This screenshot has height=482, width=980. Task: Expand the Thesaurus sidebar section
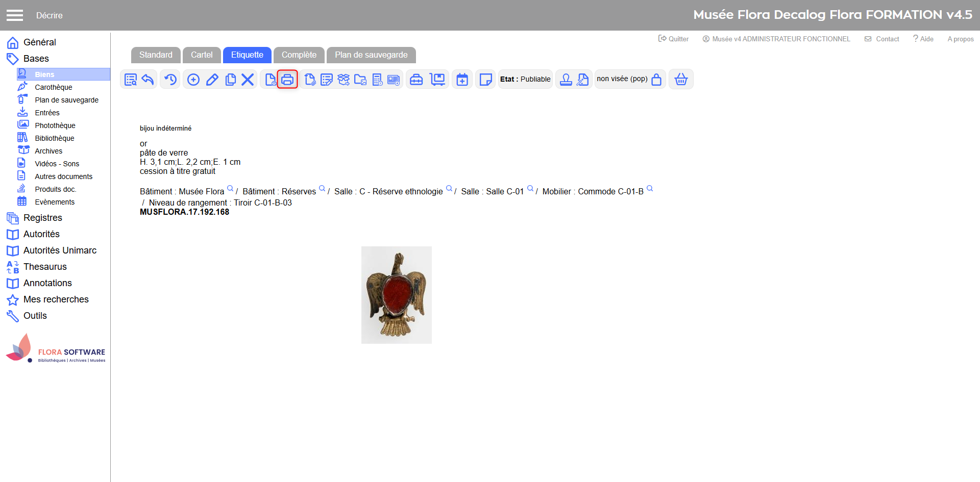(45, 267)
